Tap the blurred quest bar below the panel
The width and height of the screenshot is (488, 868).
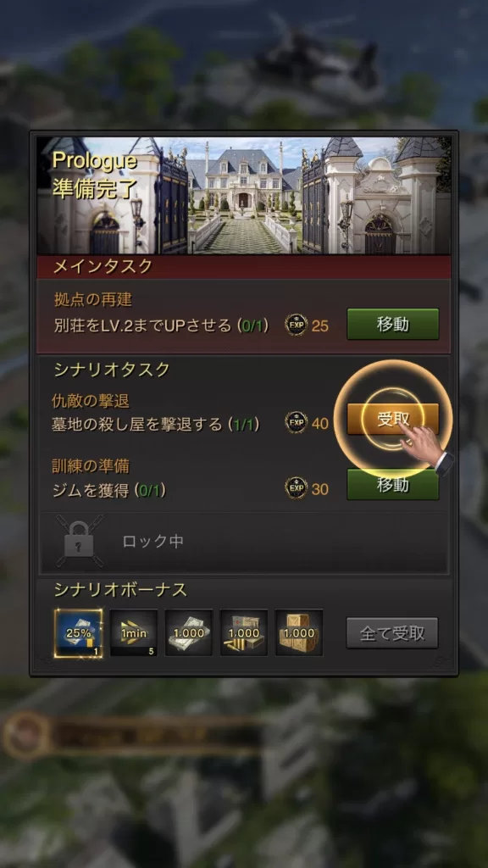(133, 735)
